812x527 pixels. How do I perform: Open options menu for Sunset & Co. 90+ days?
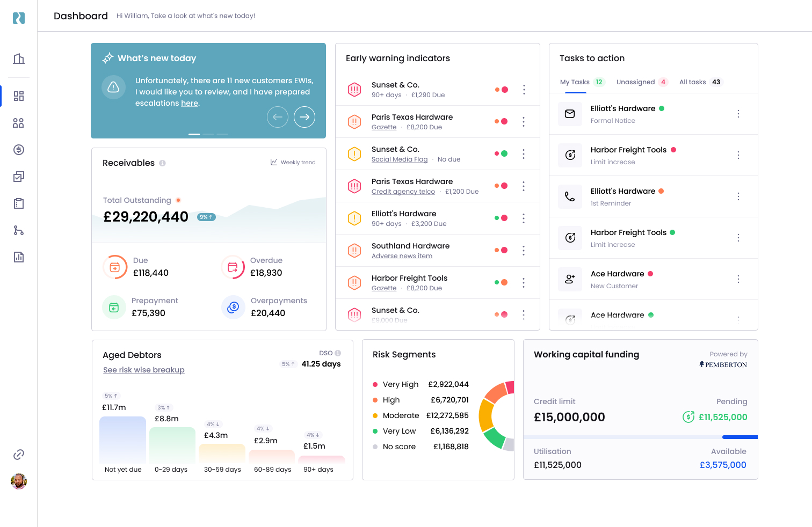coord(524,90)
